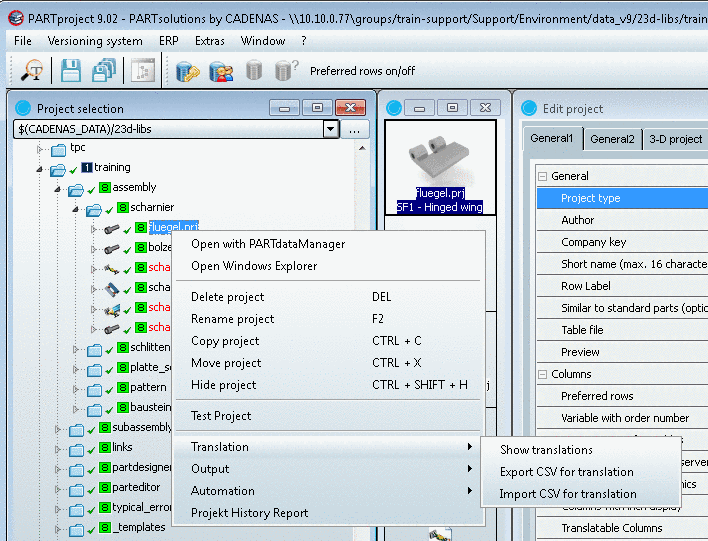Collapse the assembly folder node
This screenshot has height=541, width=708.
tap(58, 189)
